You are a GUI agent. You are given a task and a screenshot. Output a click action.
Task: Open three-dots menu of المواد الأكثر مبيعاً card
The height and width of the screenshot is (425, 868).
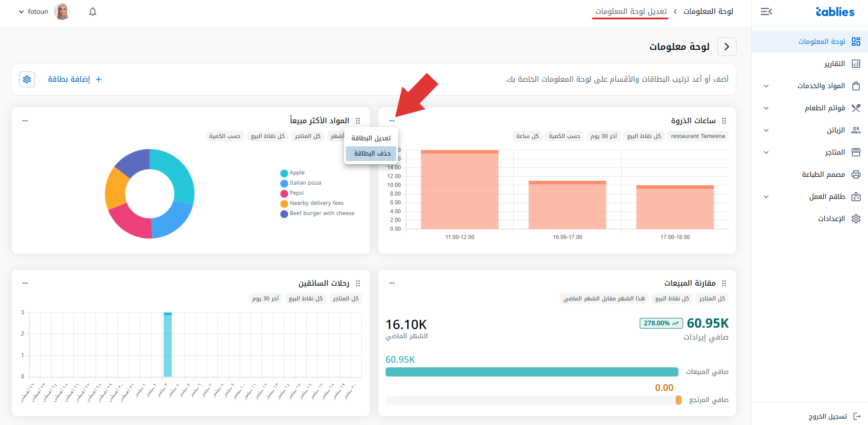point(25,121)
